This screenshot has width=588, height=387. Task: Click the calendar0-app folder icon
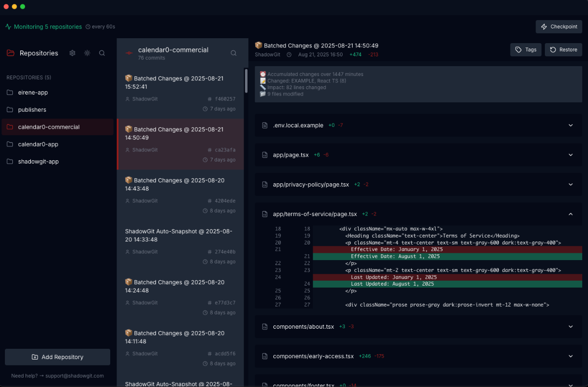10,145
